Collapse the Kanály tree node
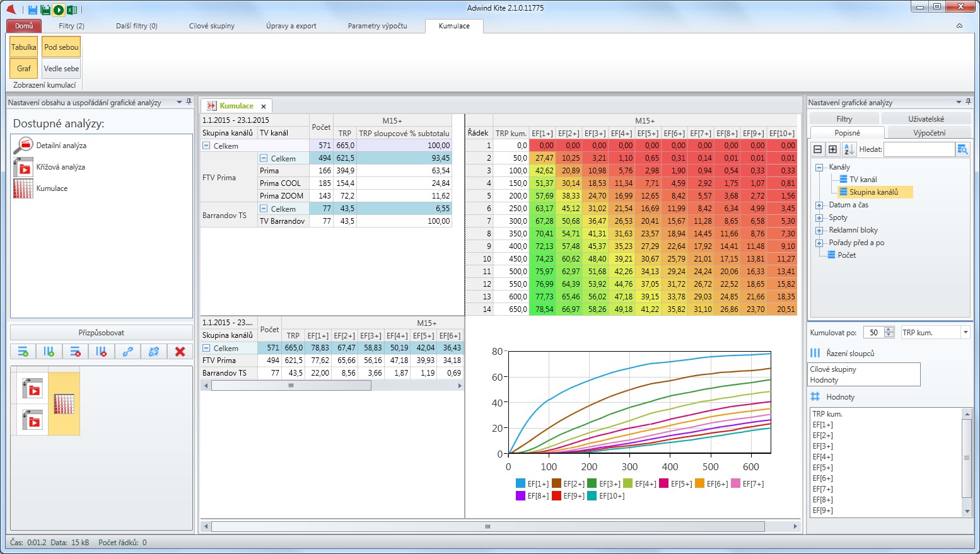Viewport: 980px width, 554px height. coord(819,167)
